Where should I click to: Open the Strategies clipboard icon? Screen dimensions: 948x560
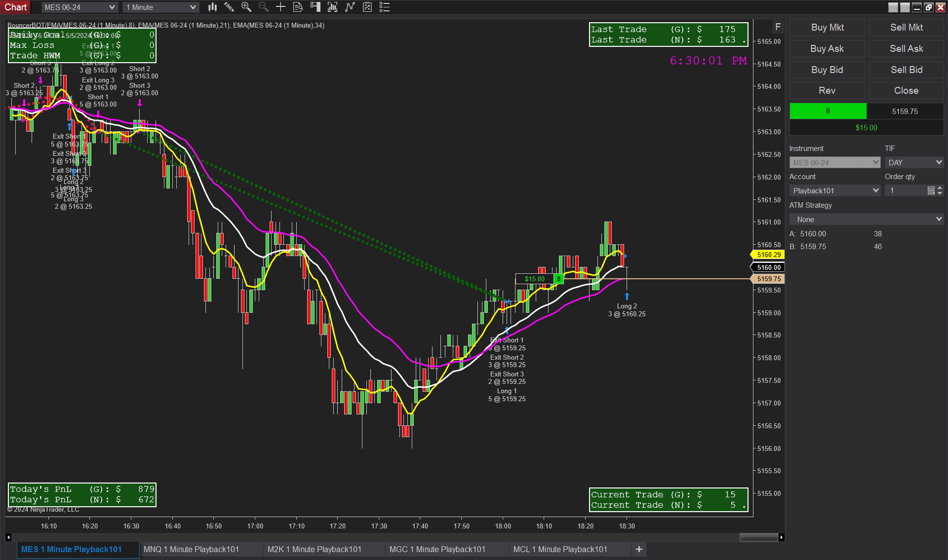(367, 7)
